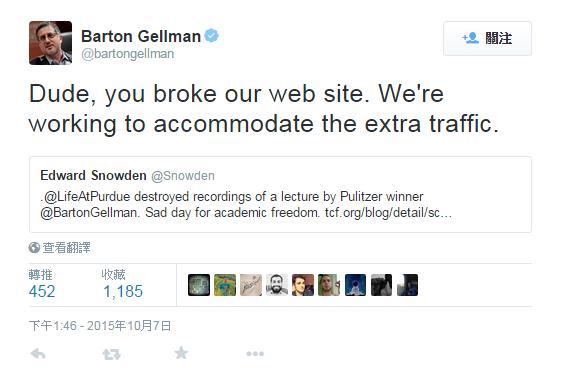This screenshot has height=388, width=562.
Task: Open the quoted Edward Snowden tweet
Action: [x=280, y=195]
